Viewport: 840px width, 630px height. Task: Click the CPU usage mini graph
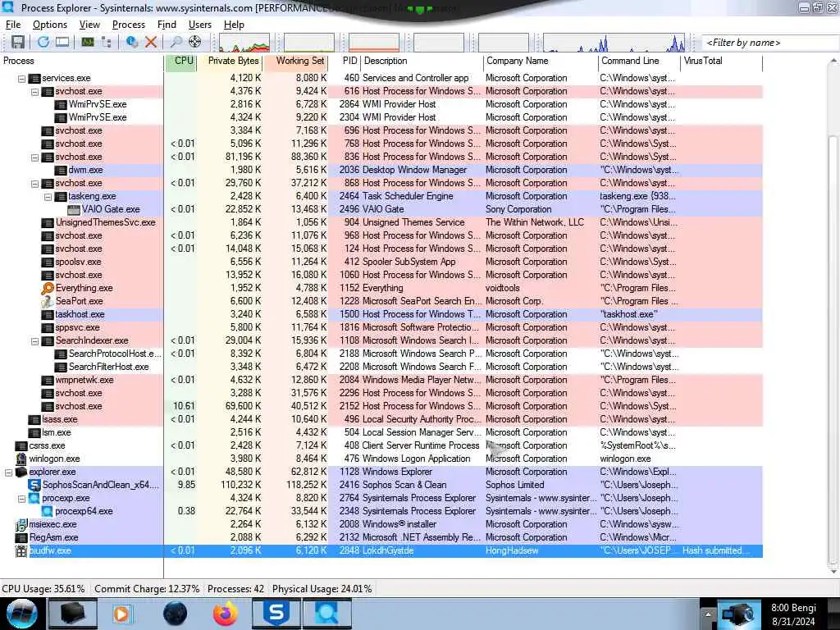point(244,43)
